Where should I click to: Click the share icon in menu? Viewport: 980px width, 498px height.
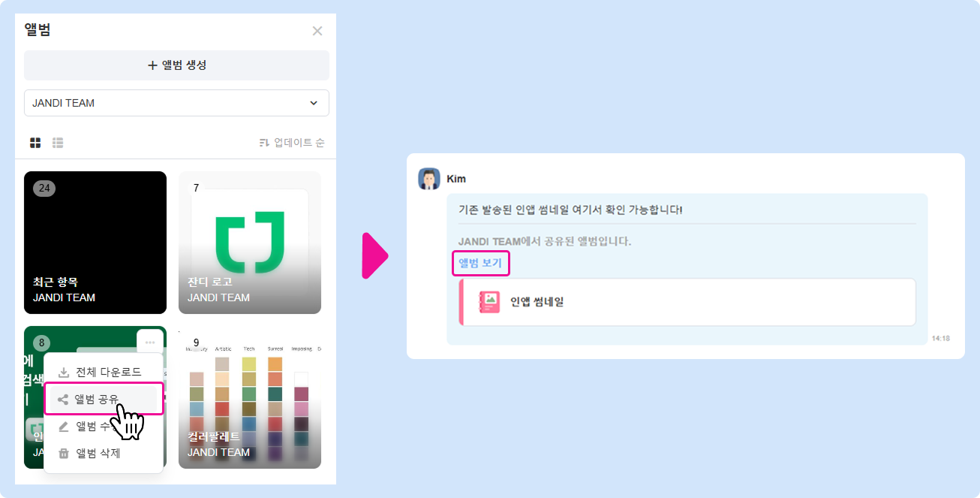coord(63,400)
